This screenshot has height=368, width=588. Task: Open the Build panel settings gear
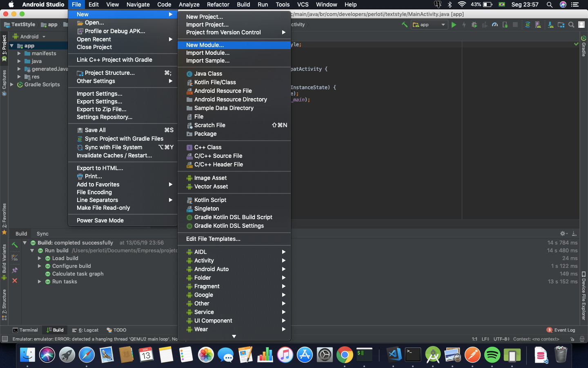pos(563,233)
